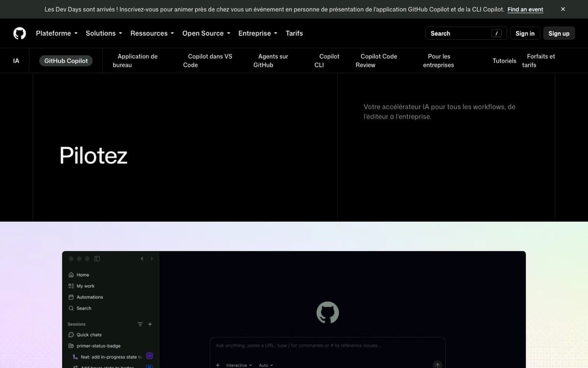The image size is (588, 368).
Task: Click the GitHub mark in app preview center
Action: 328,313
